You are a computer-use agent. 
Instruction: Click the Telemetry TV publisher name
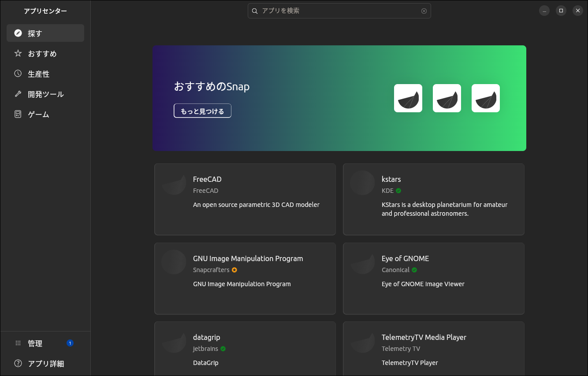click(x=401, y=349)
